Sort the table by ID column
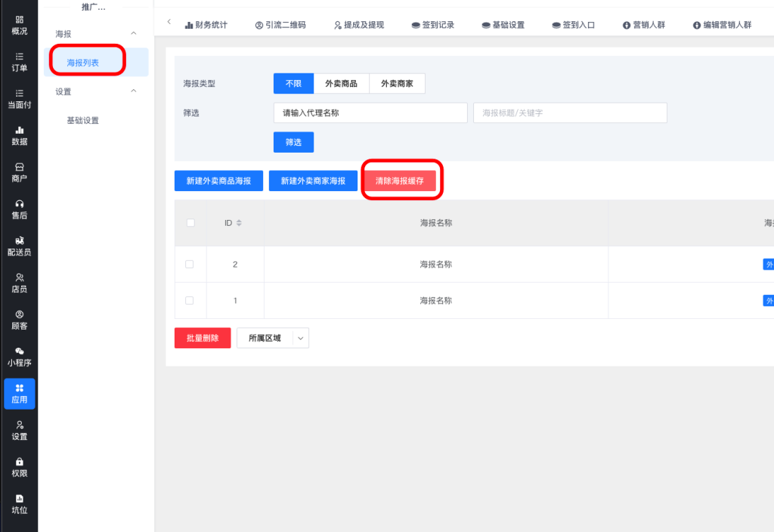This screenshot has width=774, height=532. pyautogui.click(x=239, y=223)
